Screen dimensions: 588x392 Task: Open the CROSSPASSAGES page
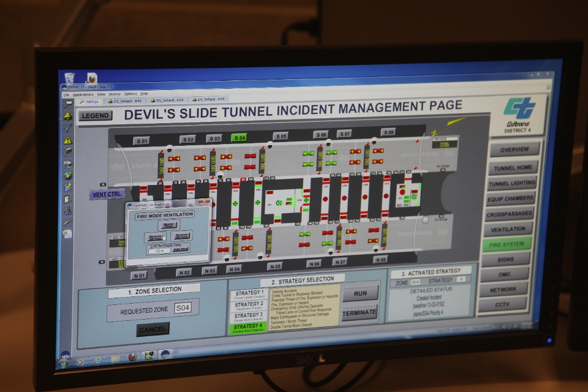coord(509,214)
